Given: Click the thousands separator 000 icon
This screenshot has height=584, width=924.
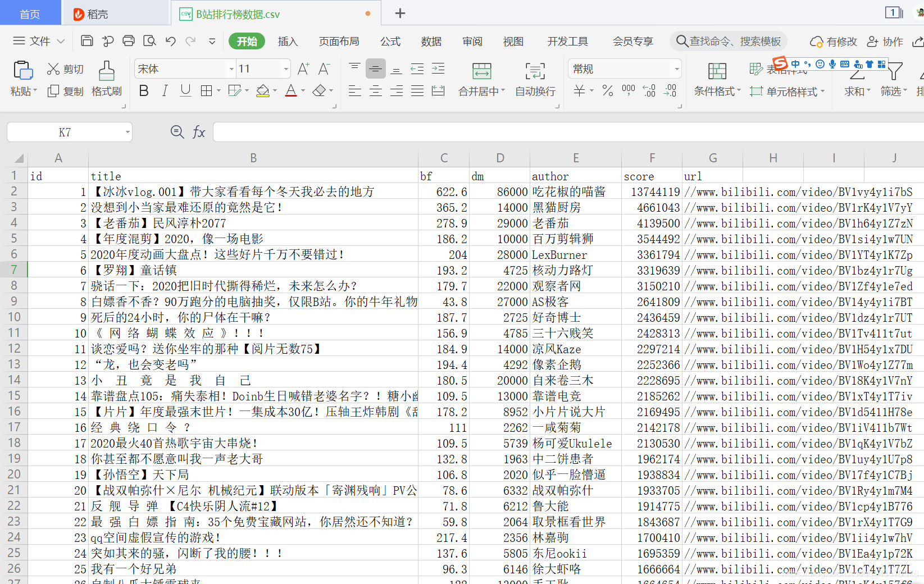Looking at the screenshot, I should 629,90.
